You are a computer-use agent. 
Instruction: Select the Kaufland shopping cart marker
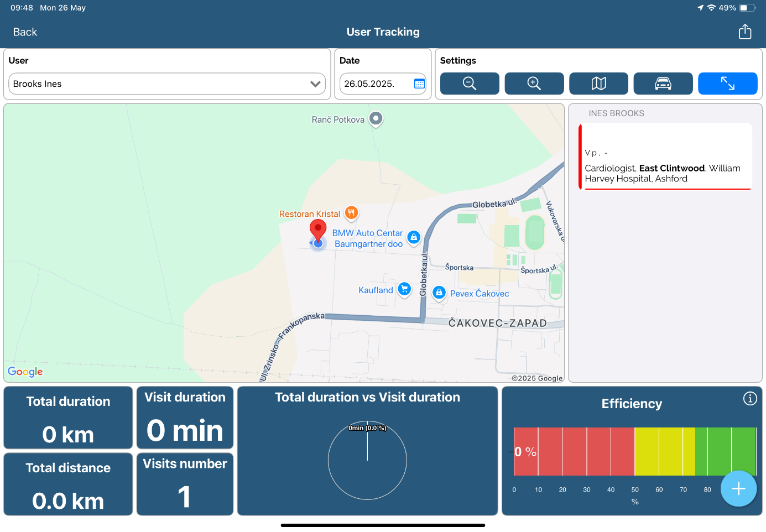coord(405,289)
